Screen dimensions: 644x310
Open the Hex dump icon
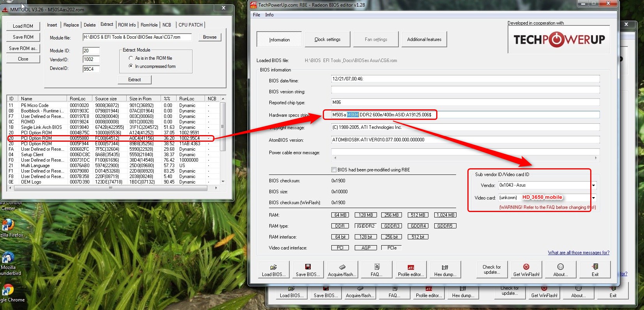pyautogui.click(x=445, y=267)
